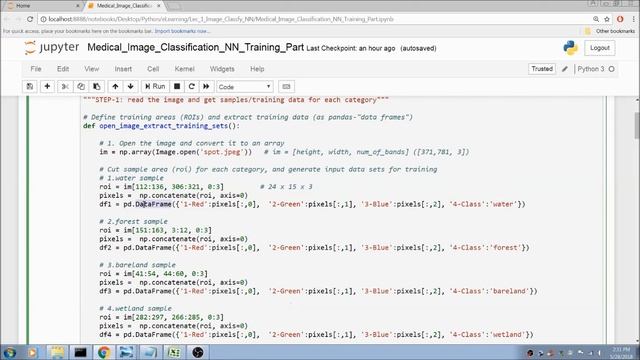Image resolution: width=640 pixels, height=360 pixels.
Task: Click the 'spot.jpeg' string in code
Action: point(223,152)
